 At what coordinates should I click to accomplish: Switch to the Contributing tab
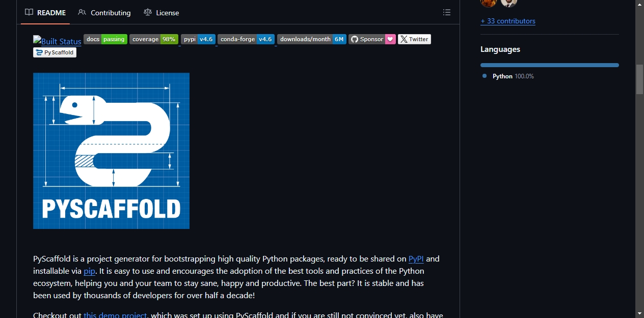104,13
